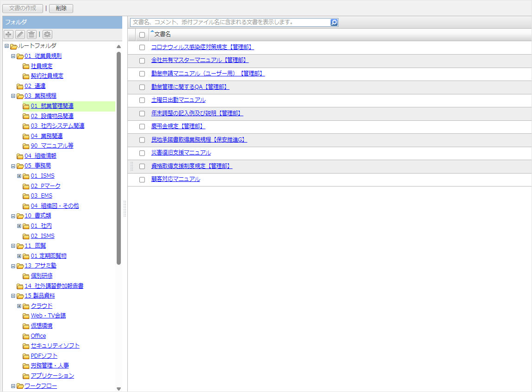Open the 90_マニュアル等 folder
The width and height of the screenshot is (532, 392).
point(52,146)
